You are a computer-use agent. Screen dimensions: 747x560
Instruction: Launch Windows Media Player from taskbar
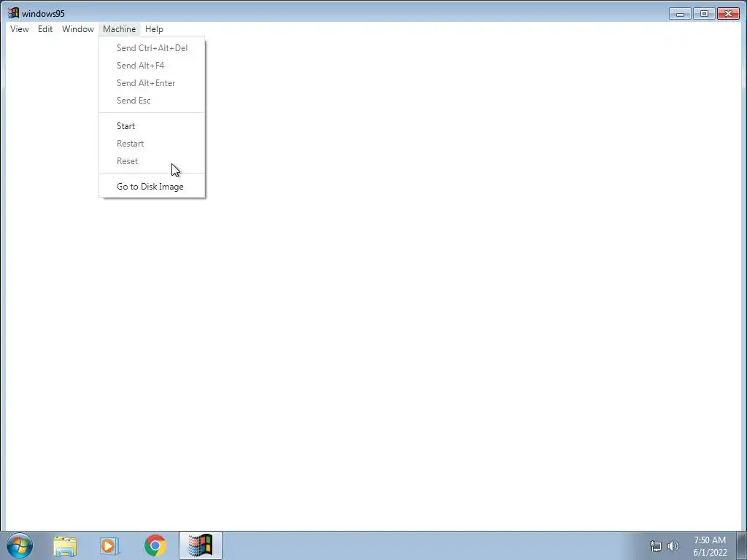point(109,545)
